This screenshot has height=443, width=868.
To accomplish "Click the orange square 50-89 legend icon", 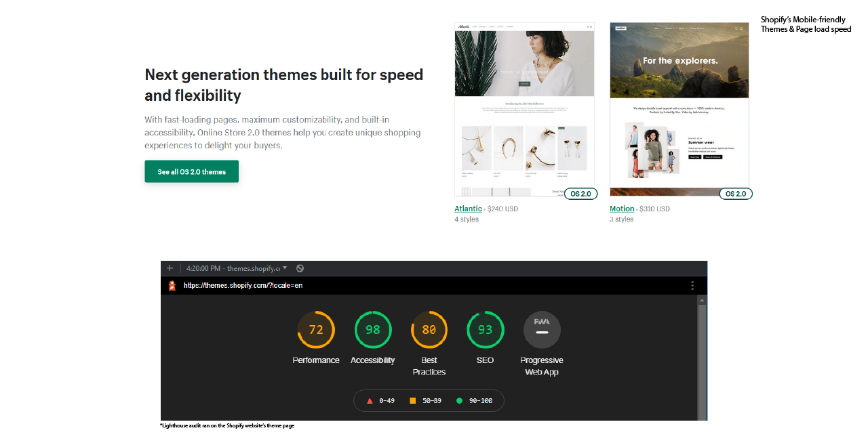I will (x=412, y=401).
